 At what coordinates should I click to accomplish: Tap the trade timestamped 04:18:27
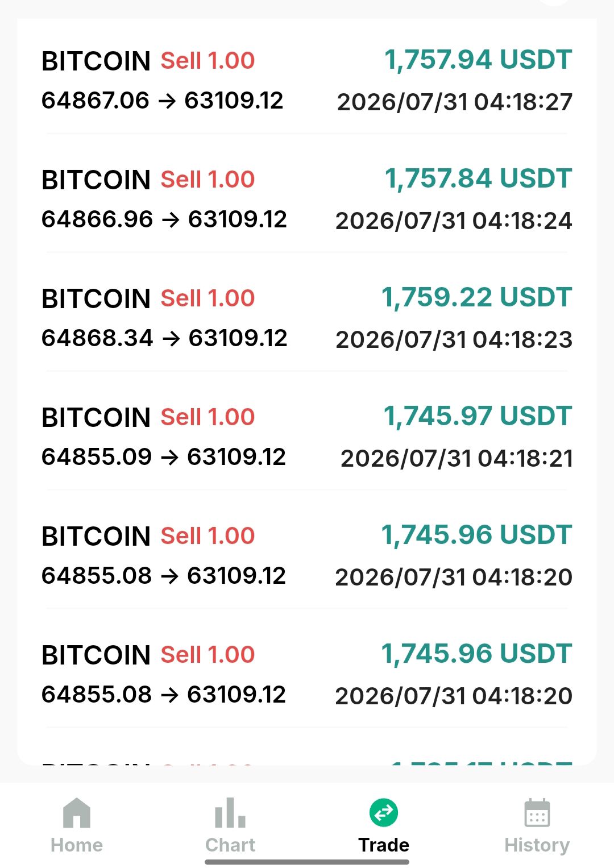pos(455,102)
